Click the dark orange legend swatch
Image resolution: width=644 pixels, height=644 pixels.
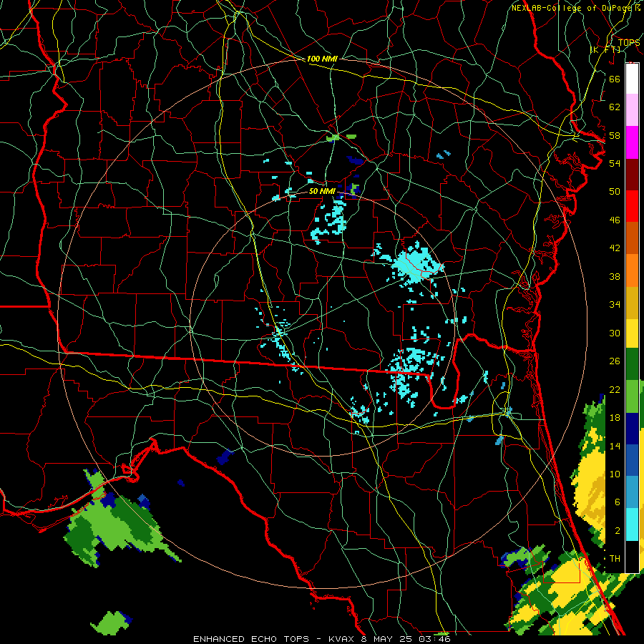(632, 238)
